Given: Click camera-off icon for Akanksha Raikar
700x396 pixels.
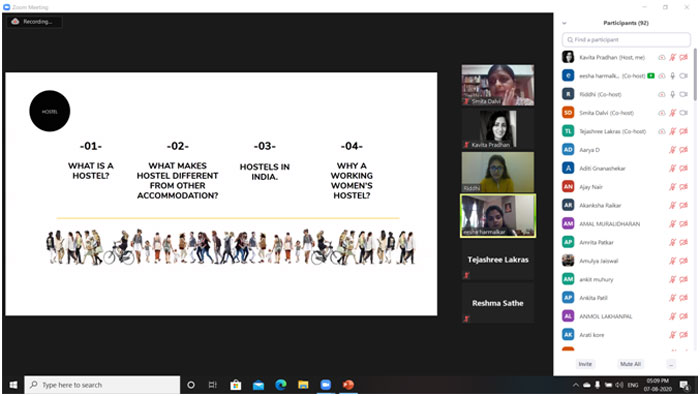Looking at the screenshot, I should pyautogui.click(x=683, y=205).
